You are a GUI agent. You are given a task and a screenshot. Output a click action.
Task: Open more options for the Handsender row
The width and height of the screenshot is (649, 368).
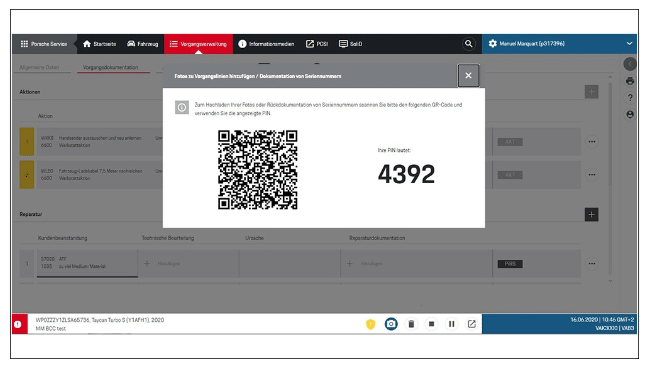592,142
